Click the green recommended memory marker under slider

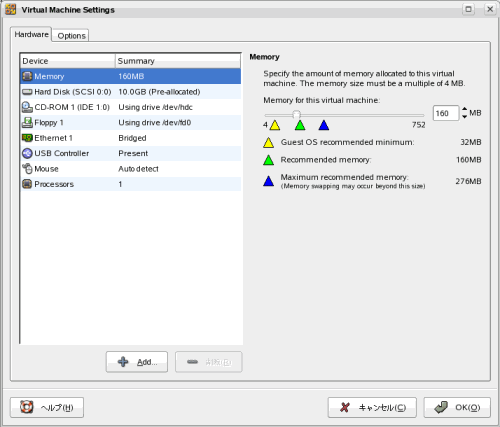pyautogui.click(x=300, y=125)
